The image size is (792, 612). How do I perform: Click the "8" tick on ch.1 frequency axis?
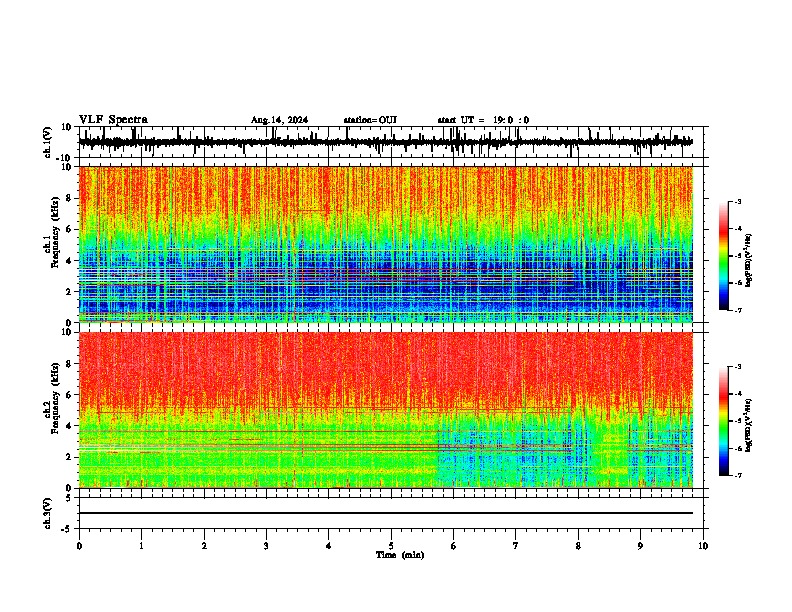[x=69, y=198]
